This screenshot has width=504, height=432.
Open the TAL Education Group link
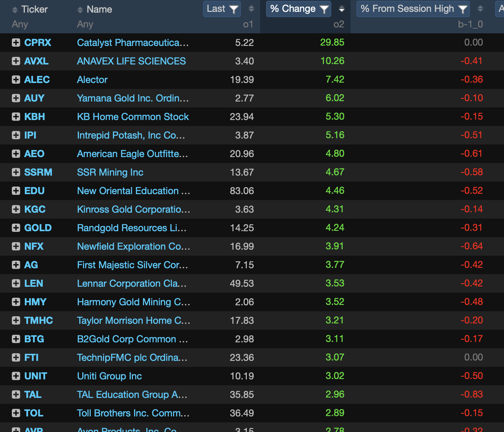pos(132,395)
